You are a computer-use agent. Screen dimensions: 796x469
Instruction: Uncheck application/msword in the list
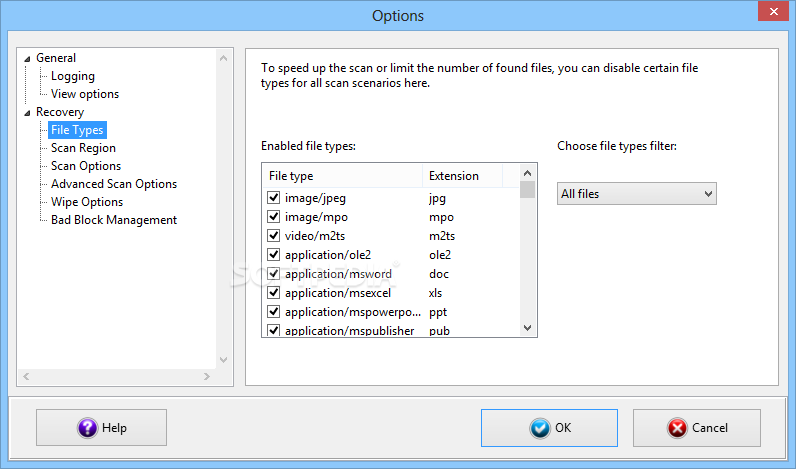(x=274, y=274)
